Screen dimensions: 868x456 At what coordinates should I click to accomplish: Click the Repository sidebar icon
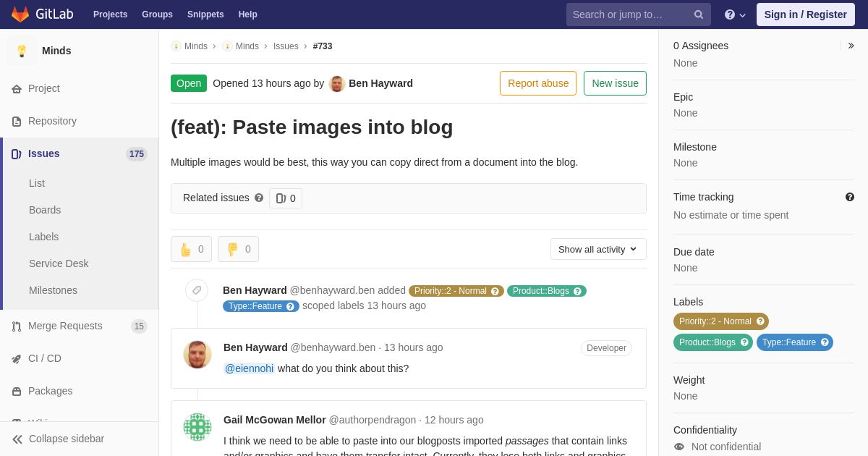pyautogui.click(x=17, y=122)
